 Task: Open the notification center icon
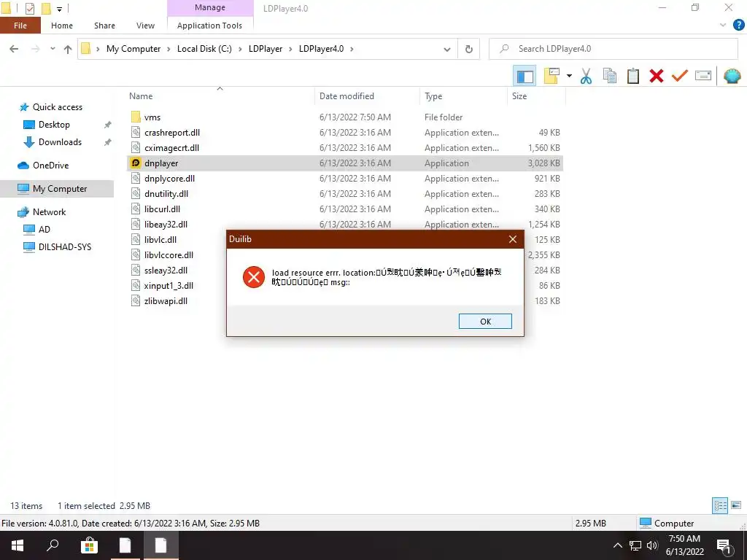tap(724, 546)
